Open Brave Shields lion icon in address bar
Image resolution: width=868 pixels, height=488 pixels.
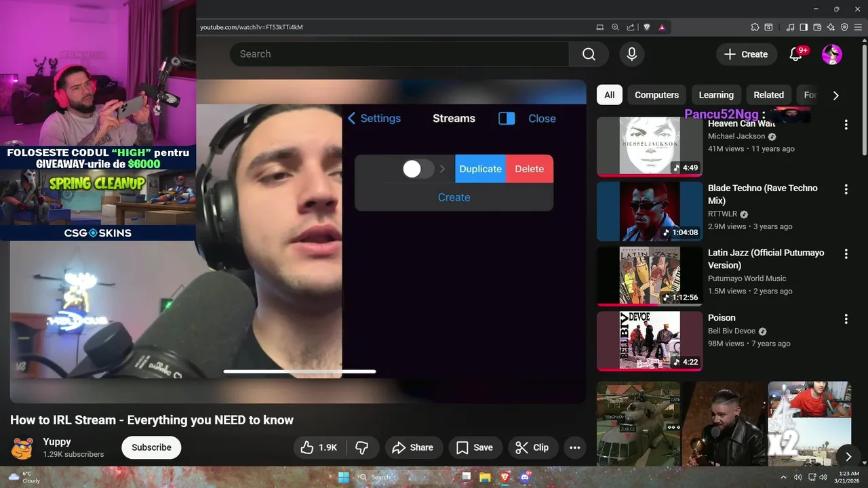tap(646, 27)
